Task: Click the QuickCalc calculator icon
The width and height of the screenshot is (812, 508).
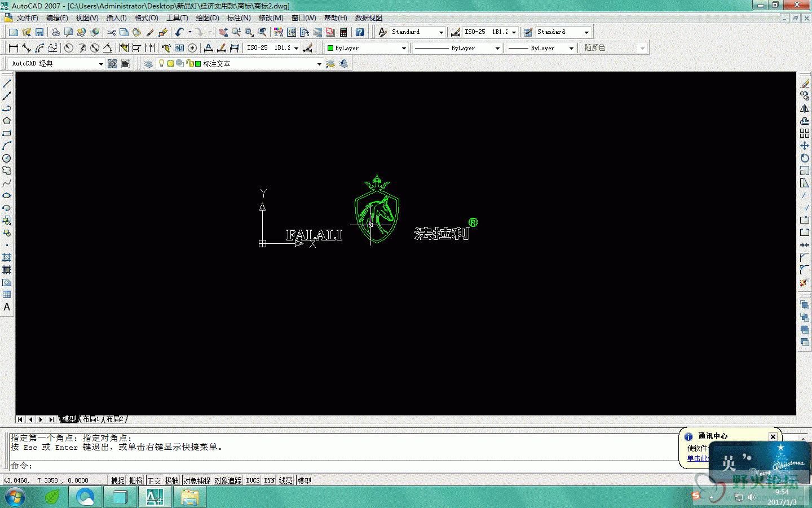Action: pos(343,32)
